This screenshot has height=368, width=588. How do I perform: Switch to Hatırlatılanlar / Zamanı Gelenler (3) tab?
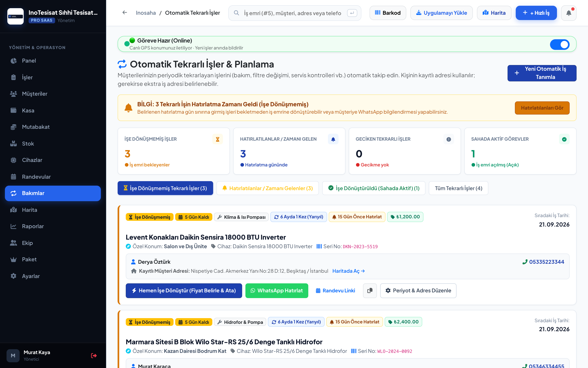267,188
